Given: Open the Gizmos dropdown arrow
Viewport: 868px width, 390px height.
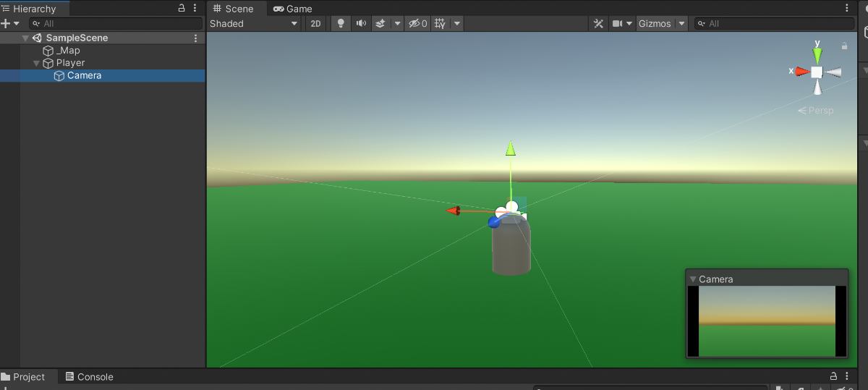Looking at the screenshot, I should tap(681, 23).
